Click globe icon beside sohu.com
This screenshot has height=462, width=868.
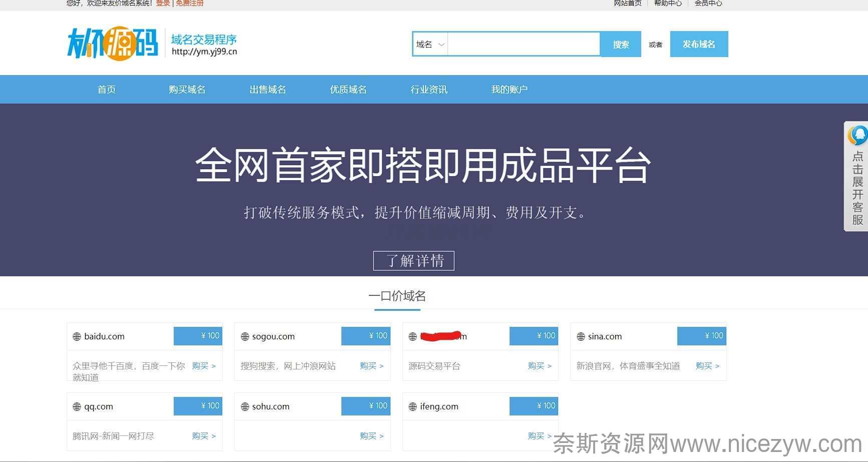point(245,407)
